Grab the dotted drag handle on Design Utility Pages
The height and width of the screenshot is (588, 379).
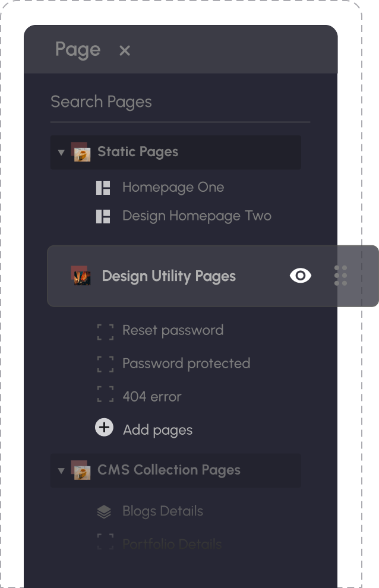(340, 276)
